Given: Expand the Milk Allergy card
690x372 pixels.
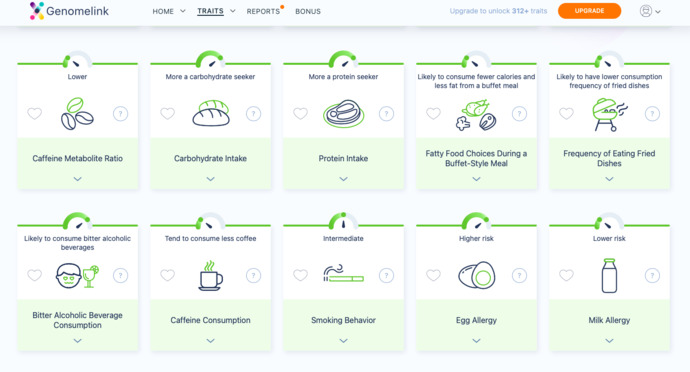Looking at the screenshot, I should tap(609, 341).
